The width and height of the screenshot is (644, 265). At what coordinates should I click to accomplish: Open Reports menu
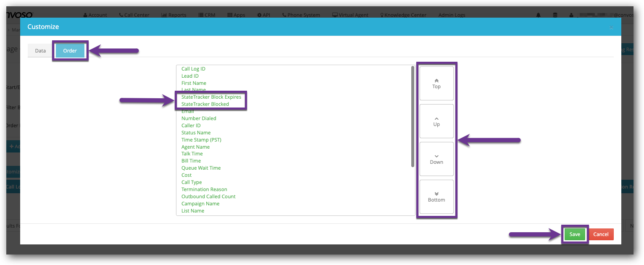(174, 15)
